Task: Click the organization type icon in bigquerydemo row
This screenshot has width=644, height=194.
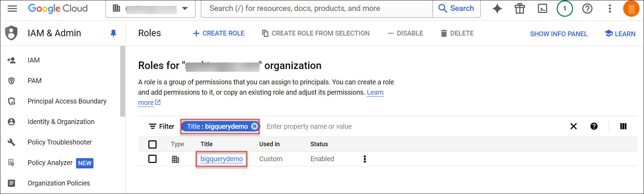Action: 175,159
